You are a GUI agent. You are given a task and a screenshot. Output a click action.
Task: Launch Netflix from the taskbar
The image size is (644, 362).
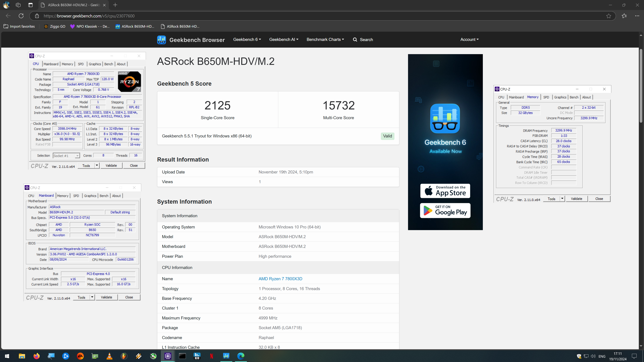(211, 356)
